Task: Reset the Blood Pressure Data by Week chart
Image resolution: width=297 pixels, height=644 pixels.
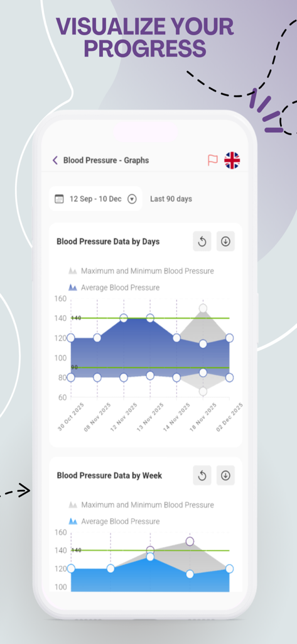Action: pyautogui.click(x=202, y=475)
